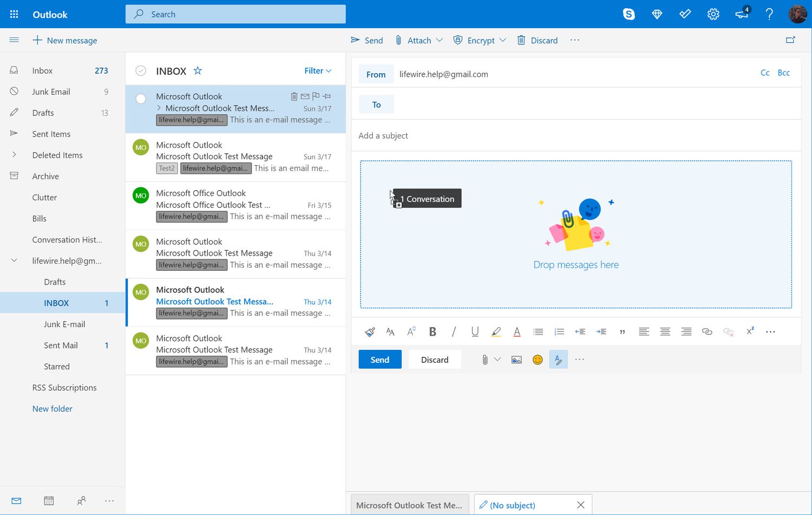Viewport: 812px width, 515px height.
Task: Pop out the compose window
Action: (790, 40)
